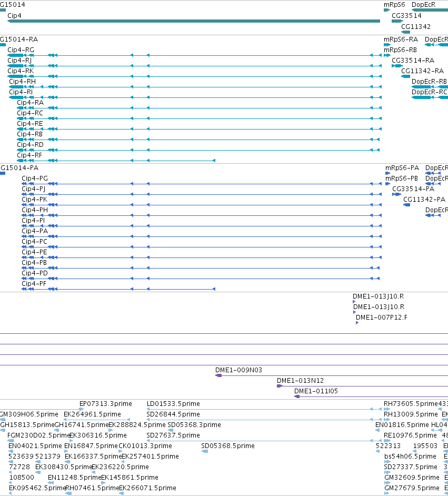Select protein Cip4-PE
Image resolution: width=448 pixels, height=496 pixels.
pos(202,257)
